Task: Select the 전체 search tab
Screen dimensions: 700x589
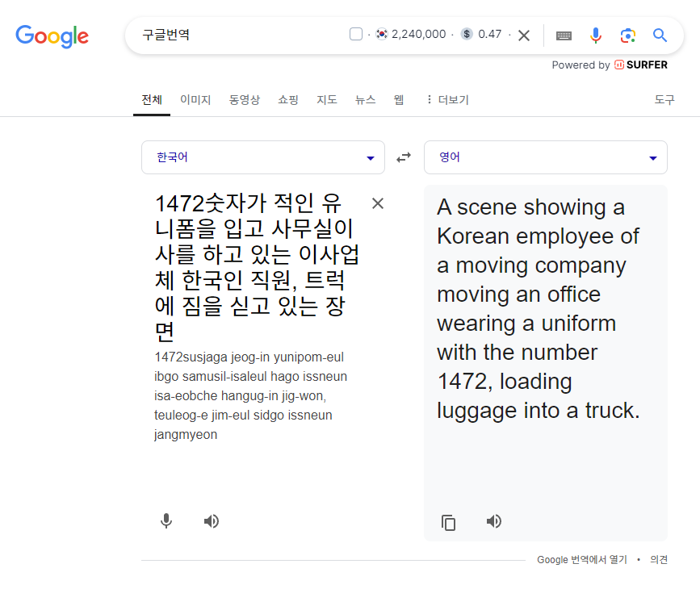Action: 152,99
